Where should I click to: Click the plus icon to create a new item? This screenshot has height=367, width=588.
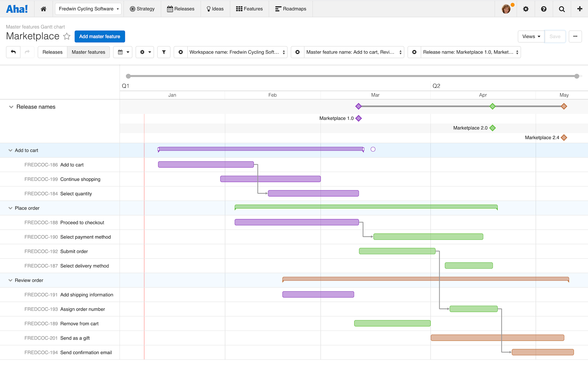point(579,9)
